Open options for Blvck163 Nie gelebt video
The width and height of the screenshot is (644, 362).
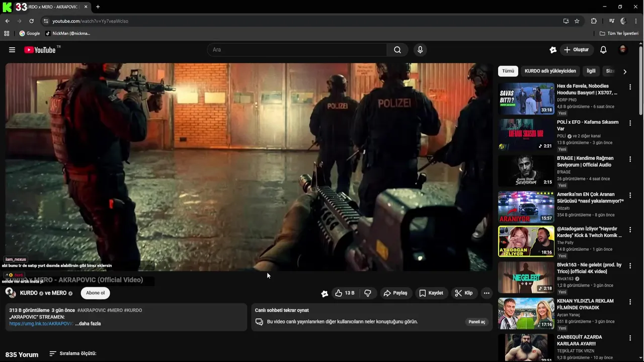click(630, 266)
